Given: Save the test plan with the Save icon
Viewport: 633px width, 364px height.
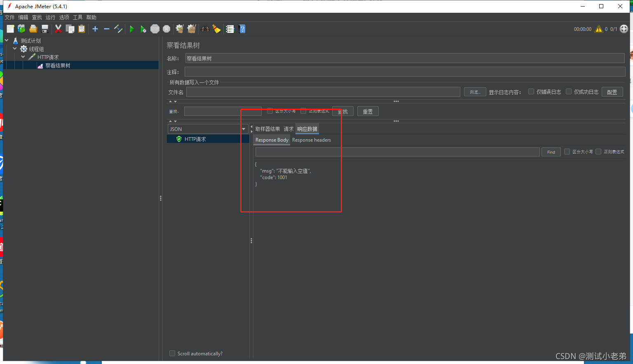Looking at the screenshot, I should coord(45,29).
